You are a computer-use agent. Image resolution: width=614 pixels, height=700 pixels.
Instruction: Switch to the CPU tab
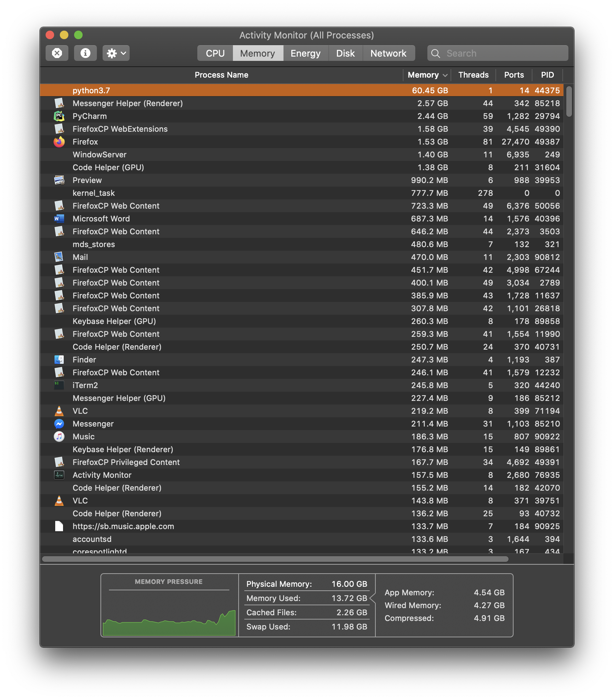pos(214,53)
